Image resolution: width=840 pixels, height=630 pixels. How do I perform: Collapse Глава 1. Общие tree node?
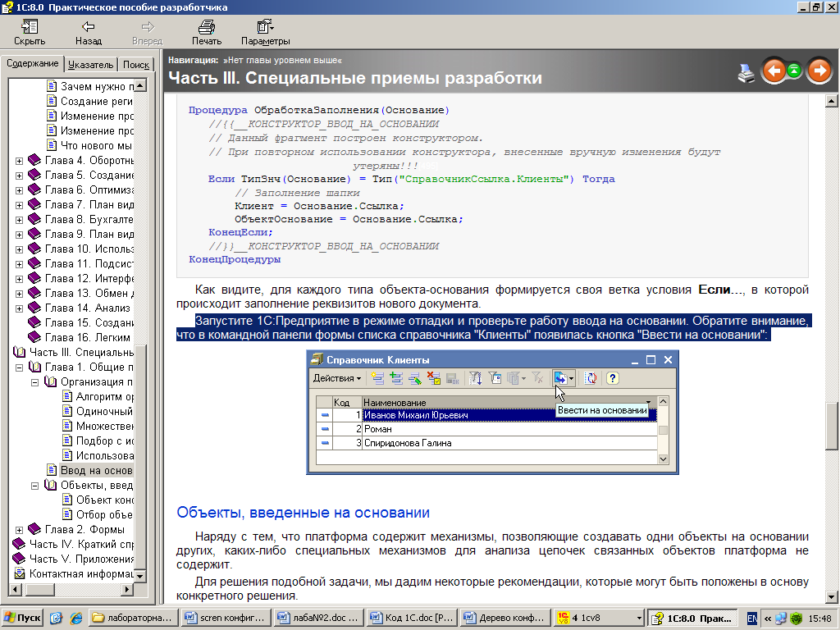click(19, 367)
